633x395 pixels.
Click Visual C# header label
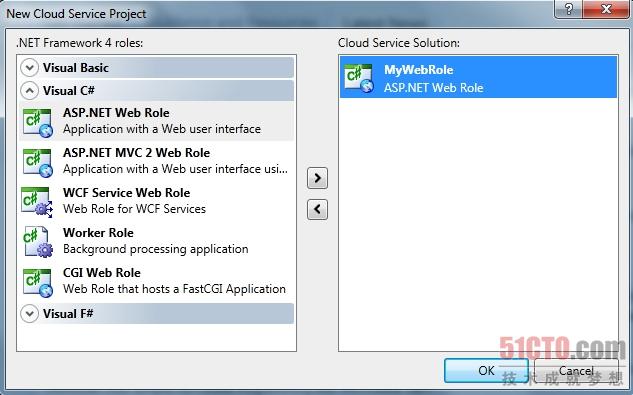tap(69, 91)
